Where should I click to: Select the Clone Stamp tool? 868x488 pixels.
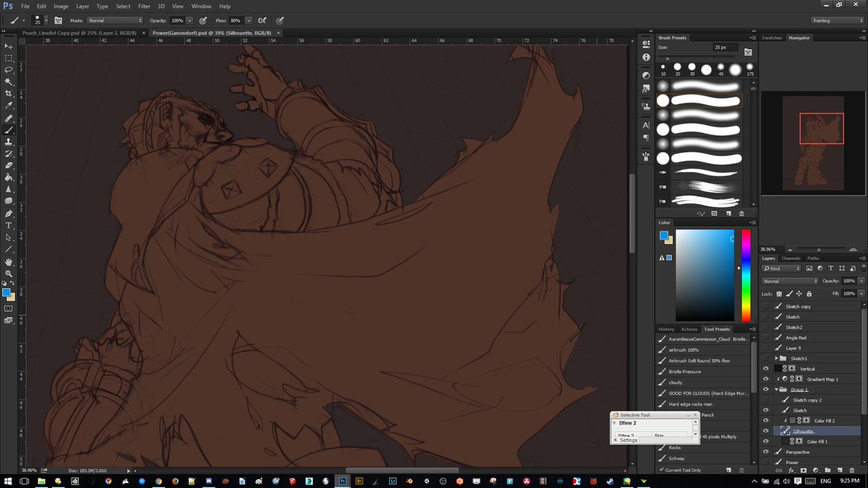[x=9, y=142]
